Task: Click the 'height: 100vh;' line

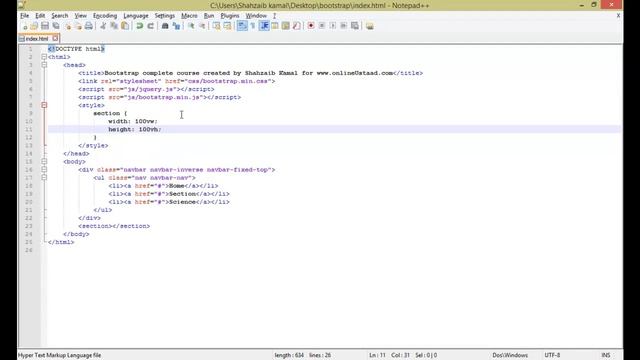Action: click(135, 129)
